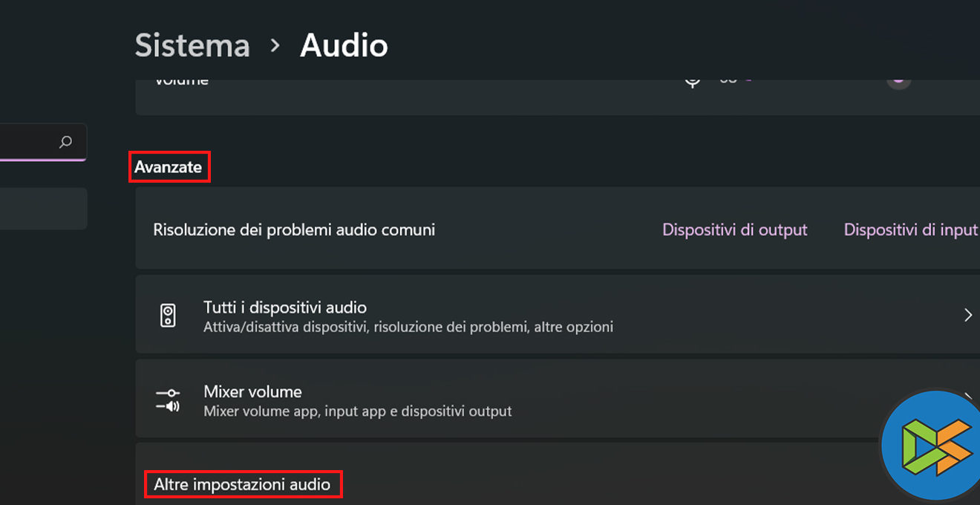Select the sidebar item below the search box
This screenshot has width=980, height=505.
(x=43, y=209)
